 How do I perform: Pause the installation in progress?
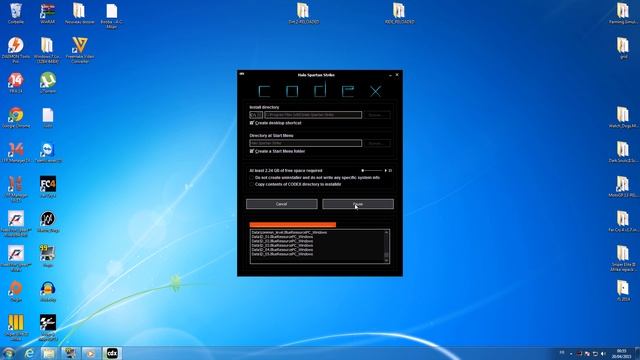click(x=358, y=204)
